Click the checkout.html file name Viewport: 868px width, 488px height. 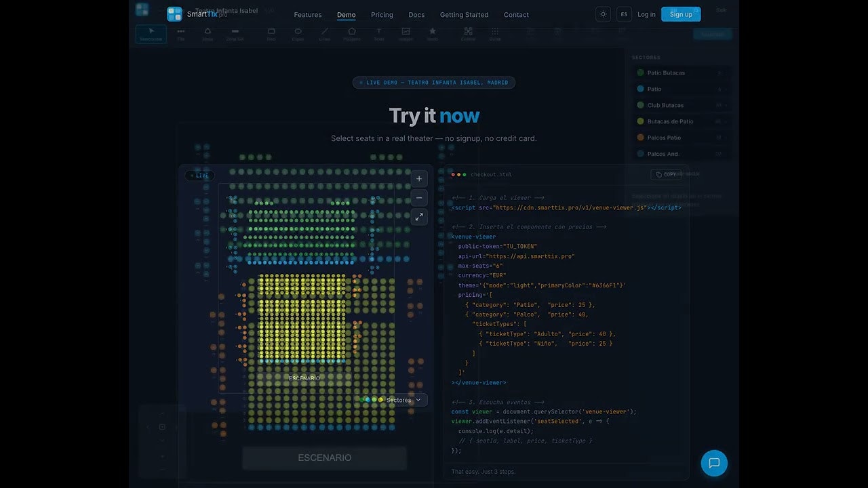(x=491, y=175)
